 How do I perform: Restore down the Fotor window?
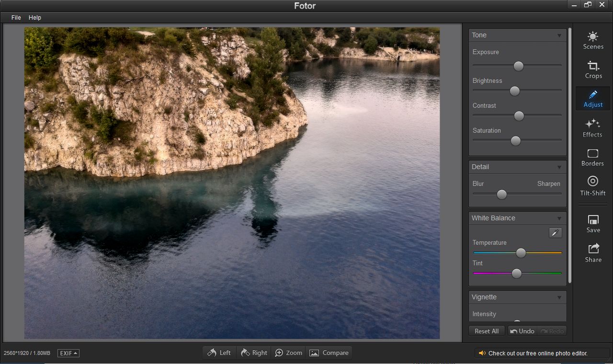coord(588,5)
